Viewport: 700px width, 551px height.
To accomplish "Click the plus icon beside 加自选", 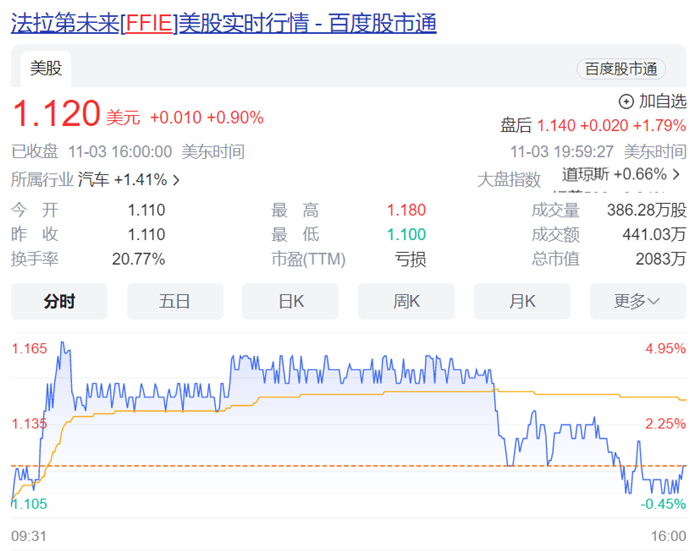I will [627, 101].
